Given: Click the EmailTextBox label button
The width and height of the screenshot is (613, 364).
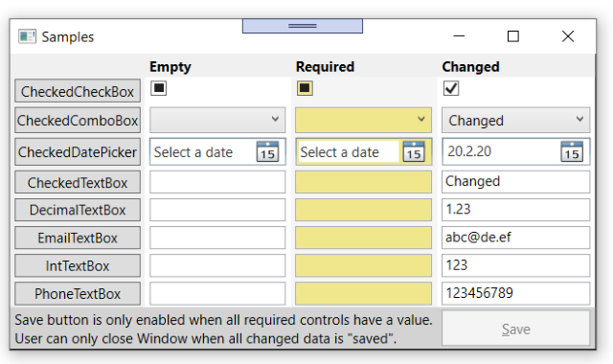Looking at the screenshot, I should pos(78,238).
